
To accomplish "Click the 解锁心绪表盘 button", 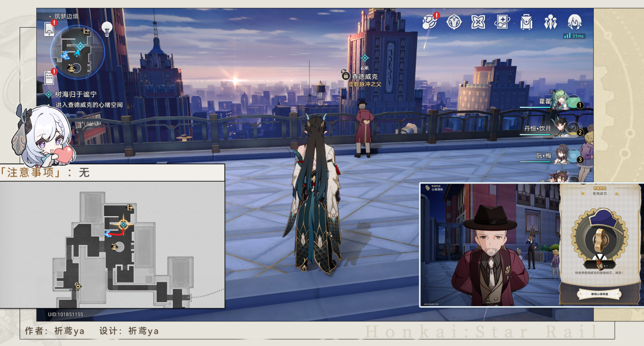I will [600, 294].
